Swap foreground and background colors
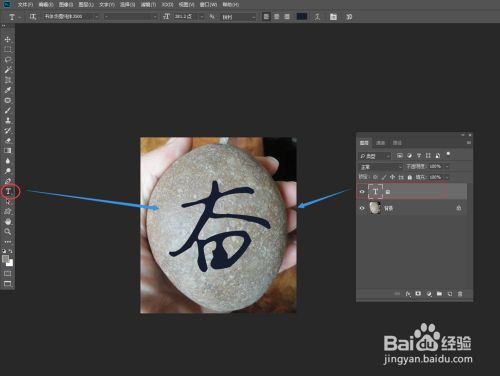 (11, 251)
